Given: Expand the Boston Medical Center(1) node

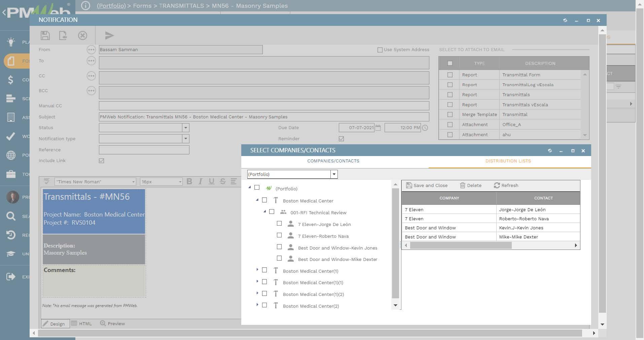Looking at the screenshot, I should [257, 270].
